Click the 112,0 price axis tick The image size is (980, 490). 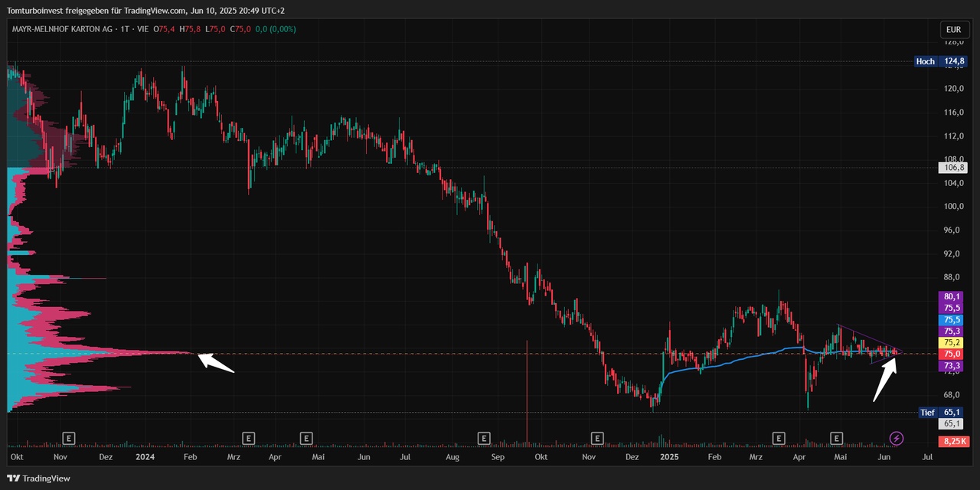point(954,136)
